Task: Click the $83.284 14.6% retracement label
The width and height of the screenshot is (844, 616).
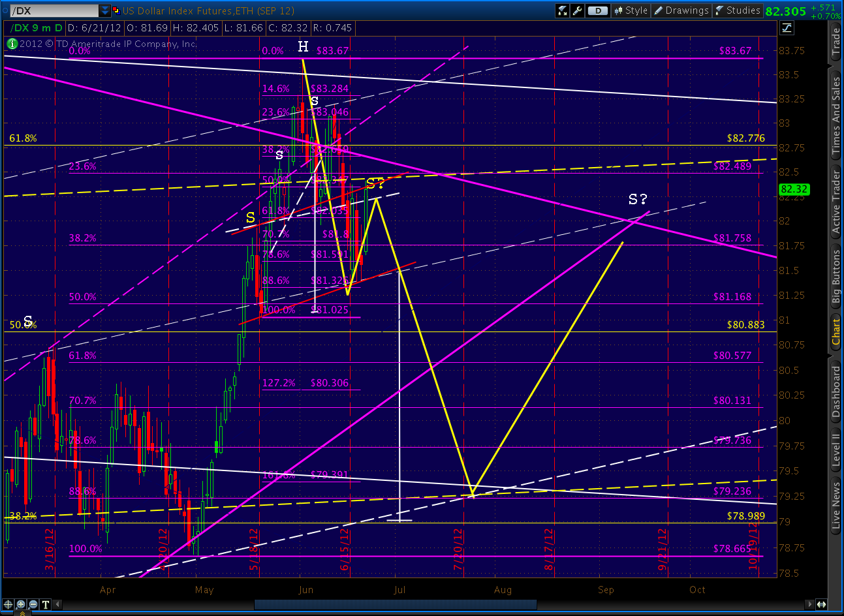Action: (x=330, y=89)
